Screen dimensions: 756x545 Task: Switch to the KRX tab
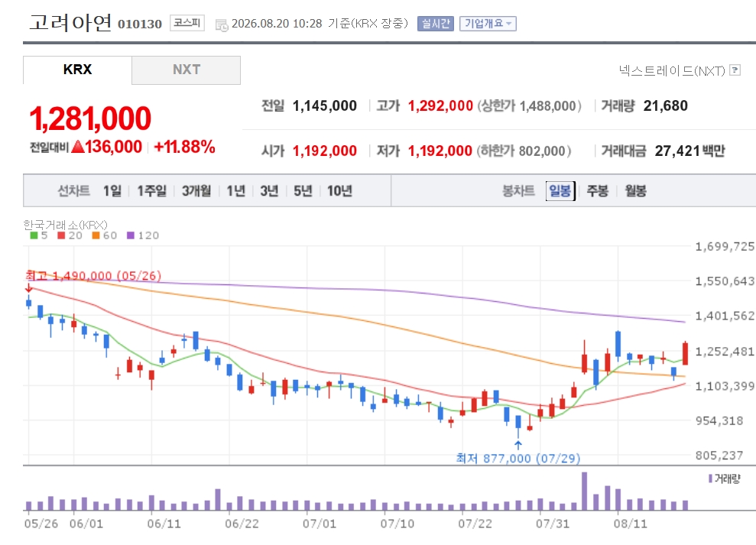click(77, 70)
